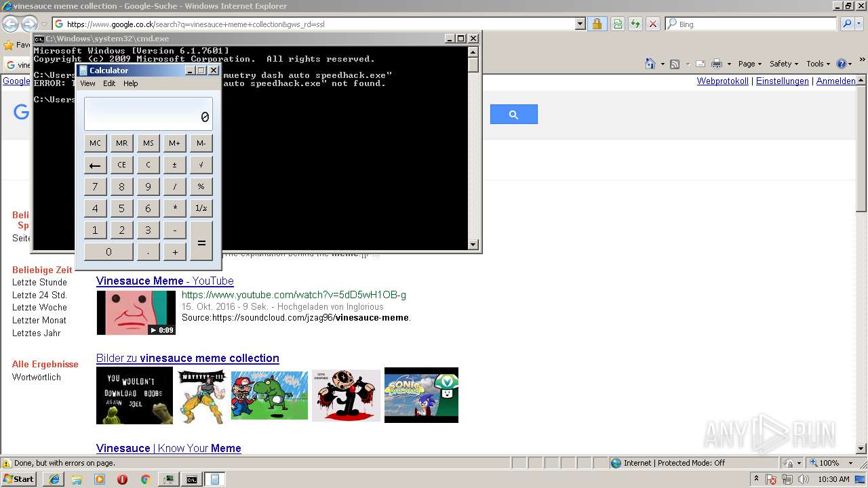Screen dimensions: 868x488
Task: Expand the Home button dropdown arrow
Action: pyautogui.click(x=661, y=64)
